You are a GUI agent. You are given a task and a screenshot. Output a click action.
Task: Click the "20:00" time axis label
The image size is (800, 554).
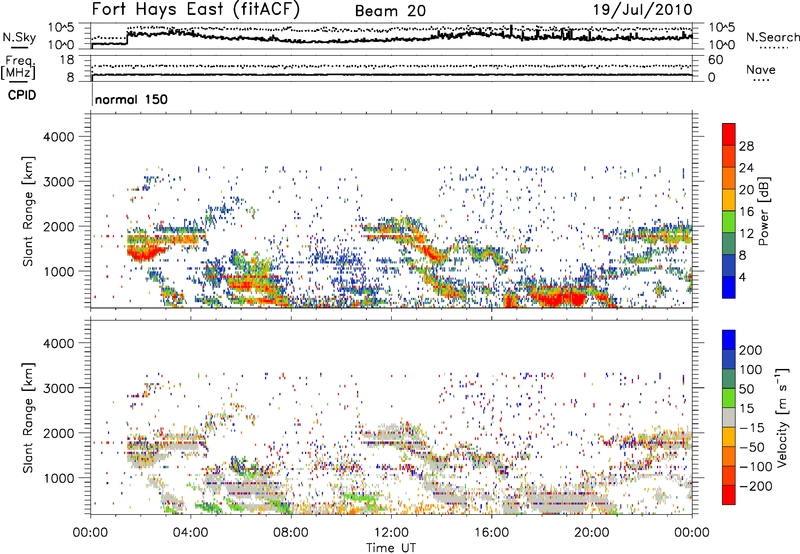(x=592, y=533)
